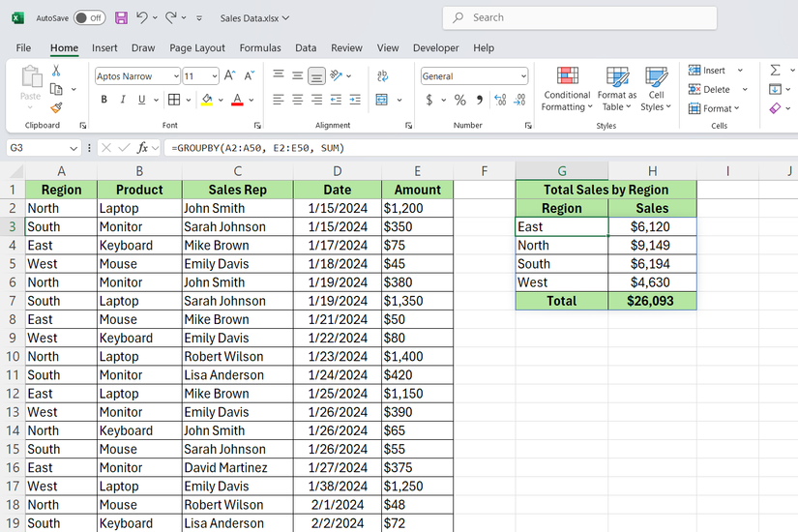798x532 pixels.
Task: Select the Format Painter brush
Action: coord(56,108)
